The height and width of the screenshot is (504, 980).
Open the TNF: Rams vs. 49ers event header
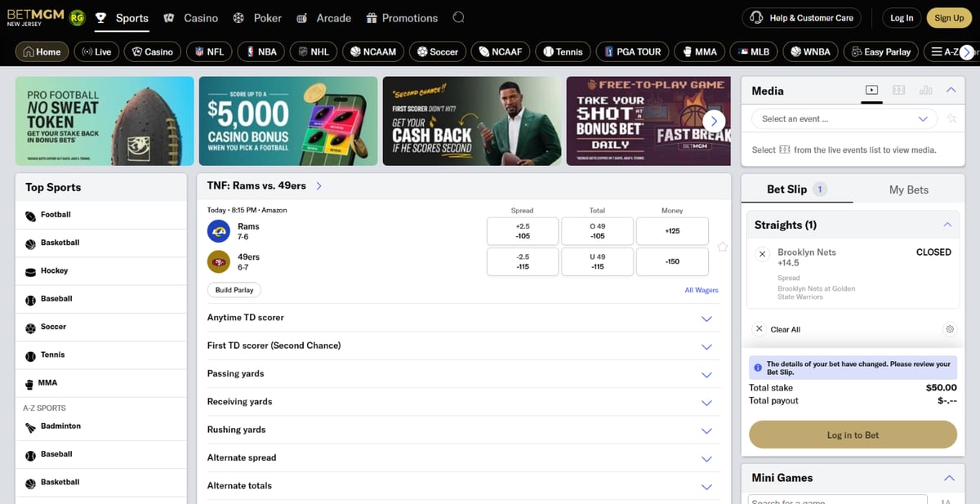coord(265,185)
